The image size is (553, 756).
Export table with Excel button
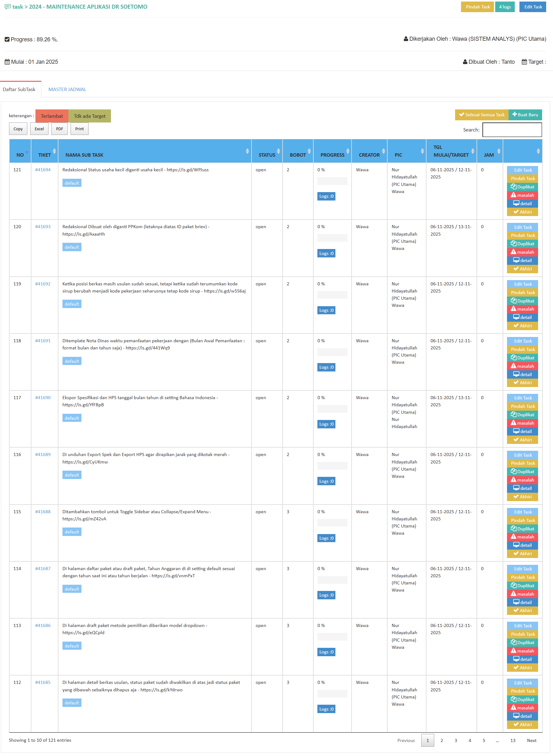coord(39,129)
